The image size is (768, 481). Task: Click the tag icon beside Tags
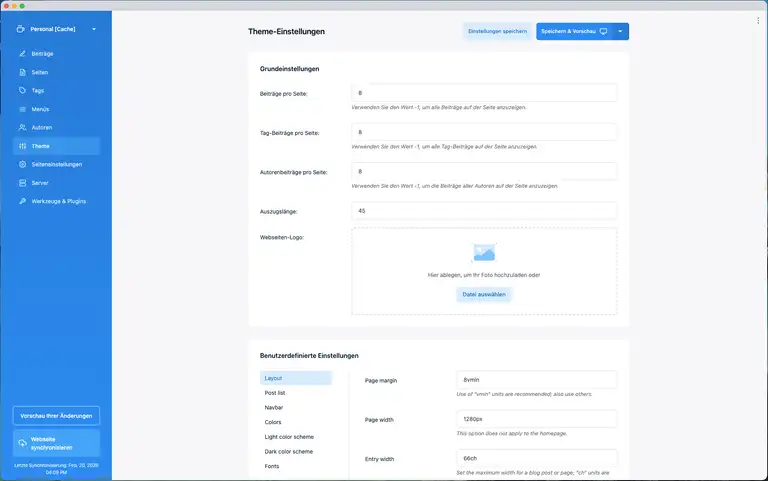pyautogui.click(x=23, y=90)
